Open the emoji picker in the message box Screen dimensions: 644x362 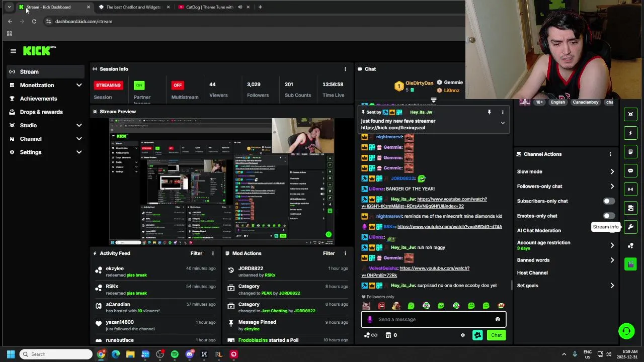point(498,319)
